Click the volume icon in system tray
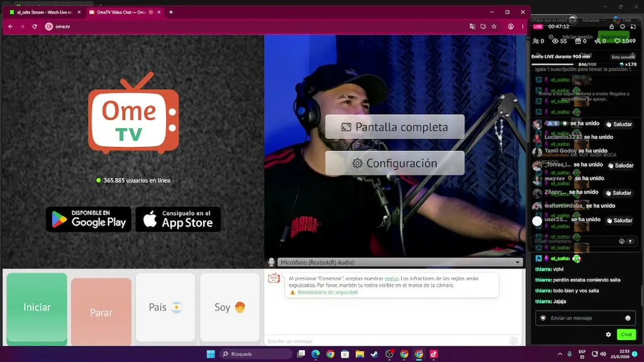This screenshot has width=644, height=362. pyautogui.click(x=603, y=354)
